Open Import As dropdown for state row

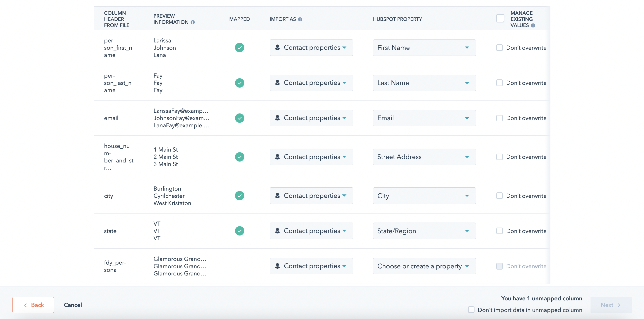click(311, 231)
